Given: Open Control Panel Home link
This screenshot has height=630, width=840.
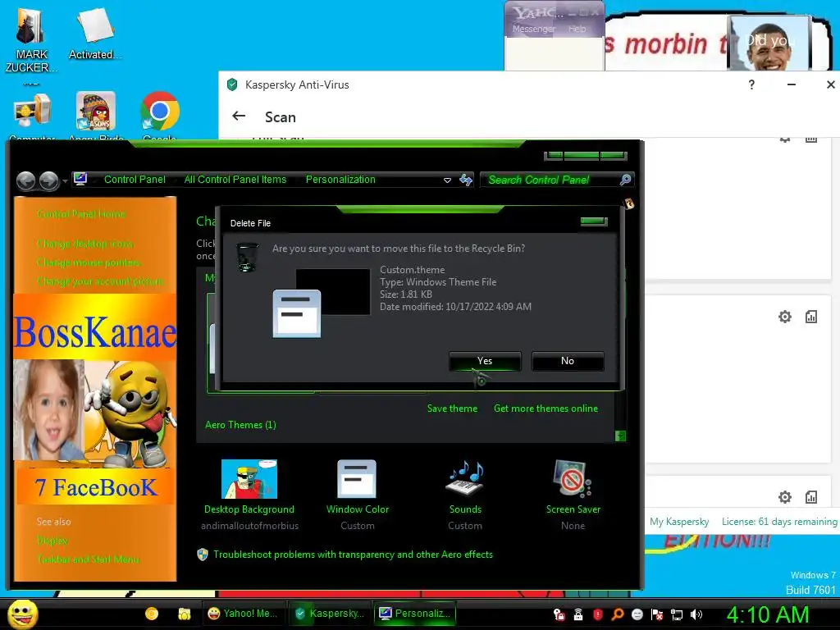Looking at the screenshot, I should point(81,214).
